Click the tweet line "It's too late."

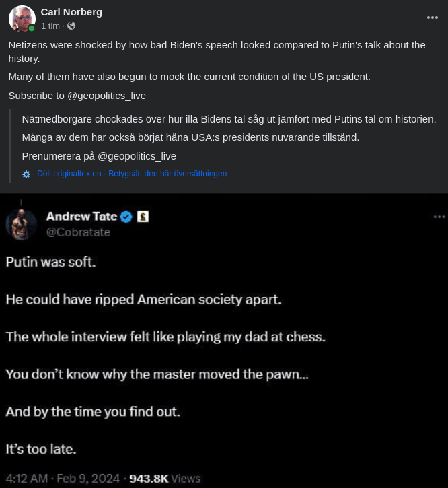pyautogui.click(x=41, y=448)
